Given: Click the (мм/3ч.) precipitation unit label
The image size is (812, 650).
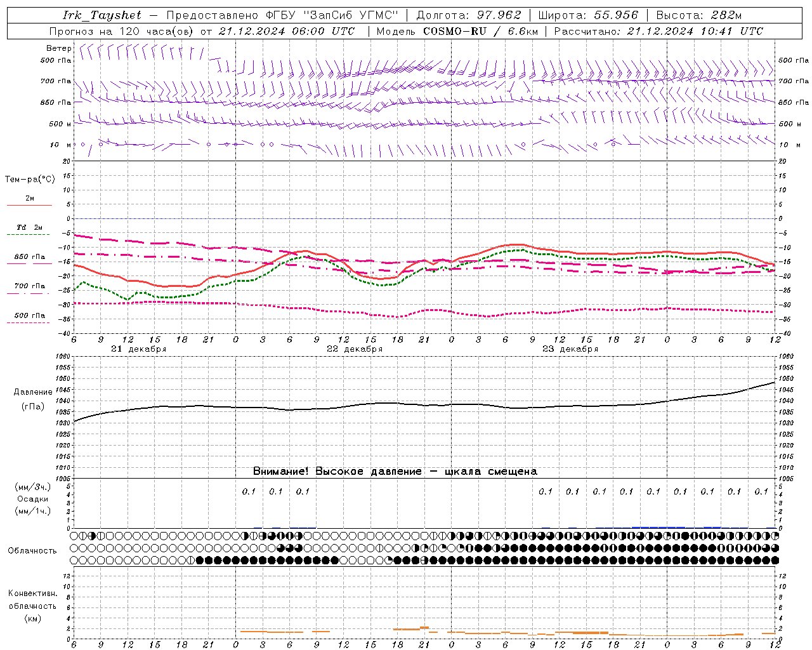Looking at the screenshot, I should click(x=33, y=487).
